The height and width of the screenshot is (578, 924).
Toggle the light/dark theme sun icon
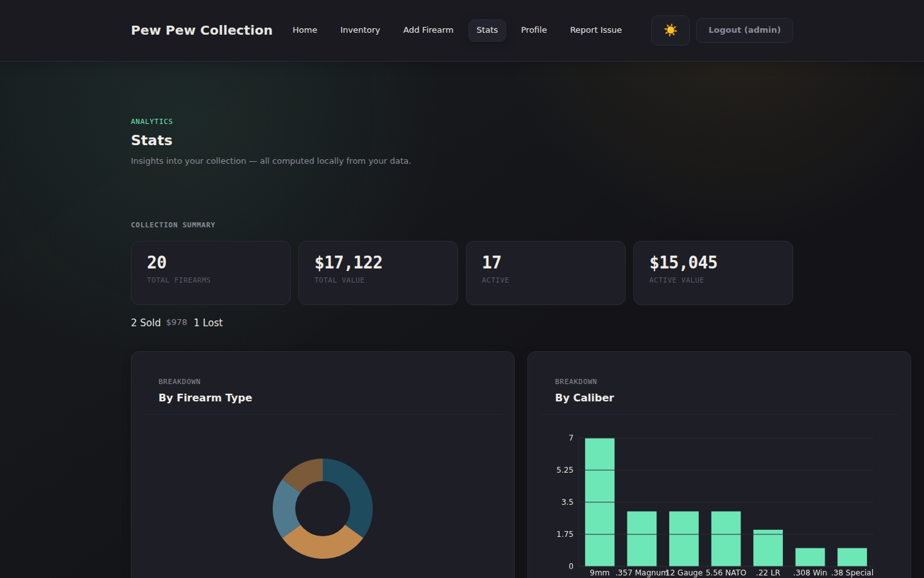[671, 30]
